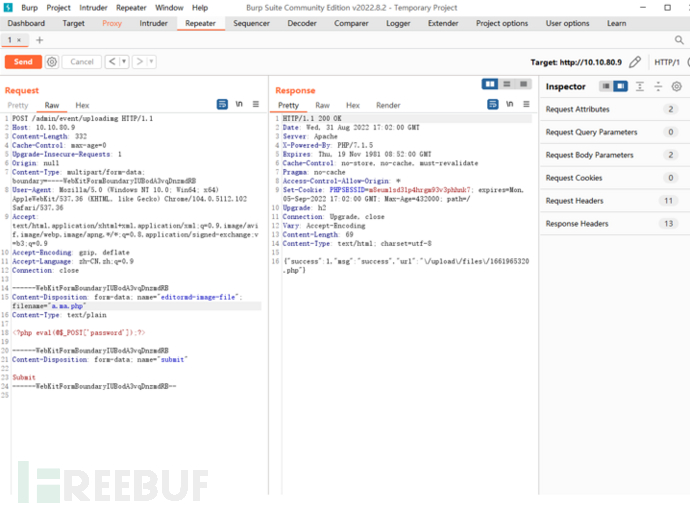
Task: Click Inspector expand all sections icon
Action: pyautogui.click(x=640, y=87)
